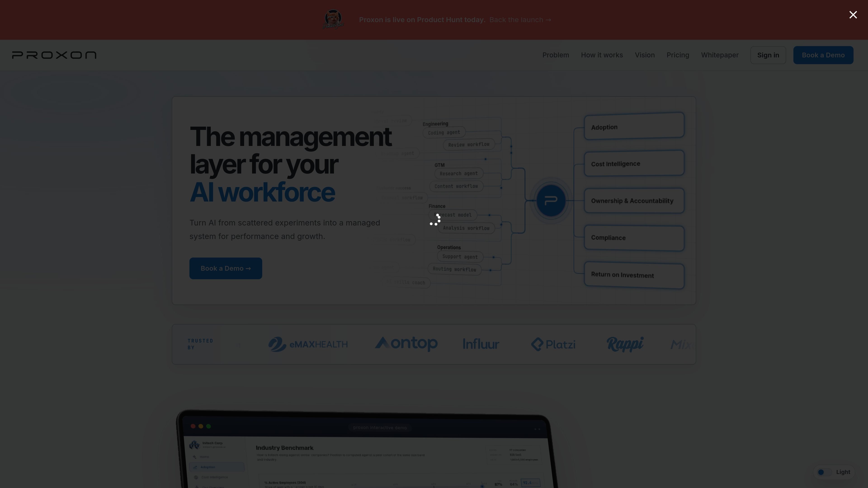Click the TRUSTED BY label

(200, 344)
